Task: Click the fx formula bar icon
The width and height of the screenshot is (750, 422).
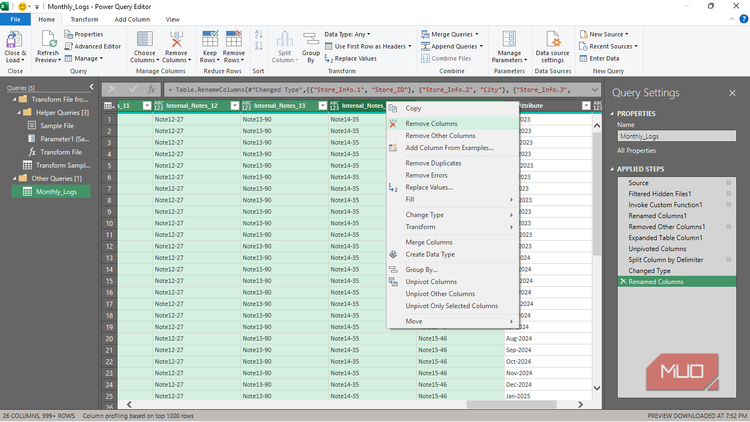Action: [x=151, y=89]
